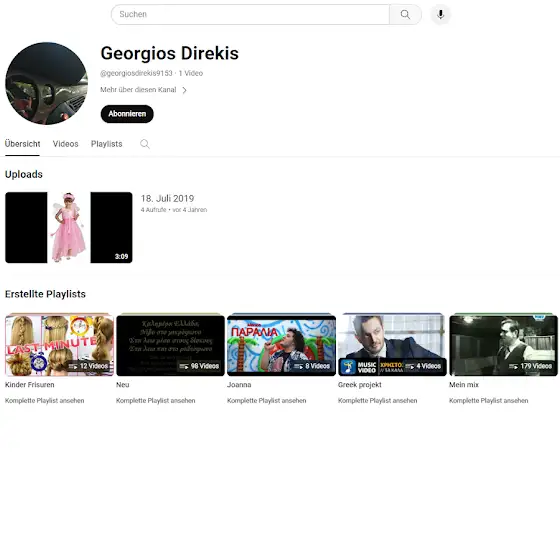This screenshot has width=560, height=560.
Task: Open the channel search magnifier icon
Action: click(x=145, y=144)
